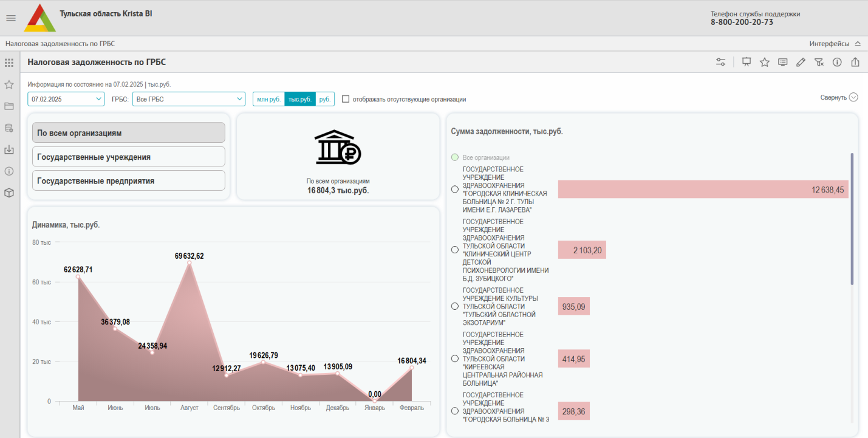Switch units to 'млн руб.'

268,99
